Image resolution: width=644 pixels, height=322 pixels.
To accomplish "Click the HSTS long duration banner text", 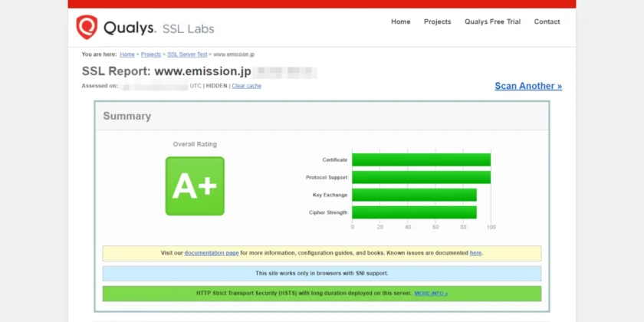I will point(304,294).
